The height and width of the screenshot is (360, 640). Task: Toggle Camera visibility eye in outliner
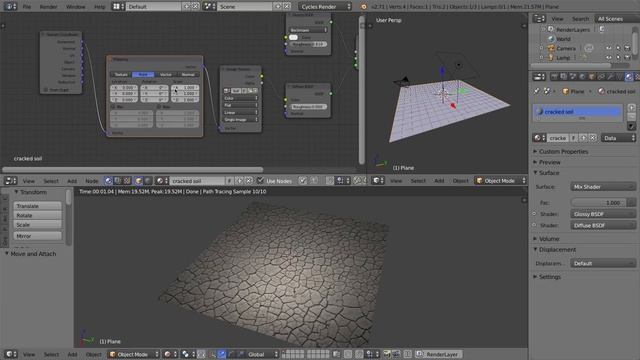pos(609,48)
